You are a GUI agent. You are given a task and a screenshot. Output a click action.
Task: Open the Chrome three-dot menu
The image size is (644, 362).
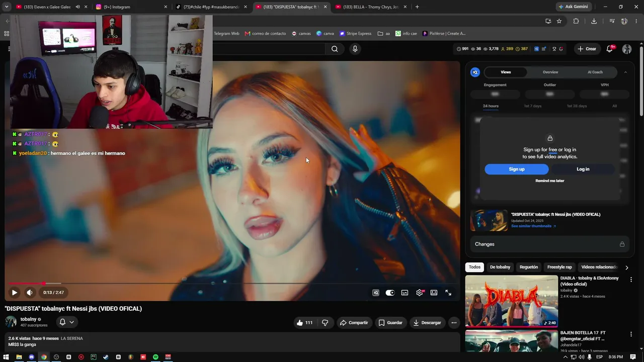coord(636,21)
